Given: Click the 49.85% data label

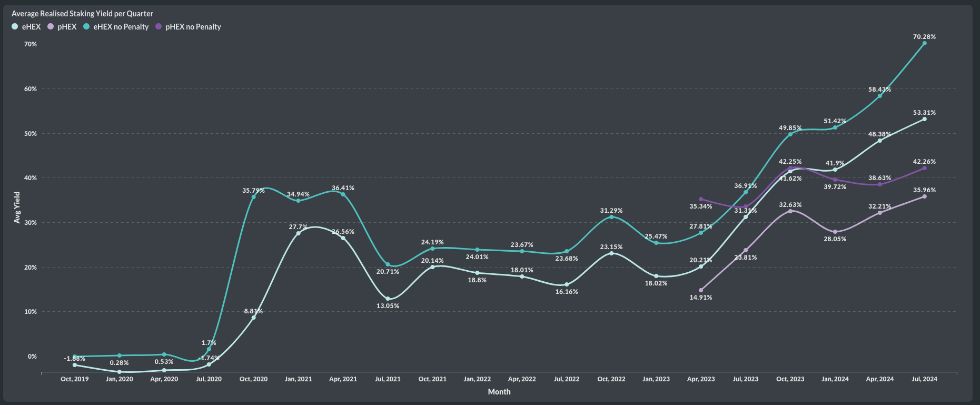Looking at the screenshot, I should pyautogui.click(x=790, y=128).
